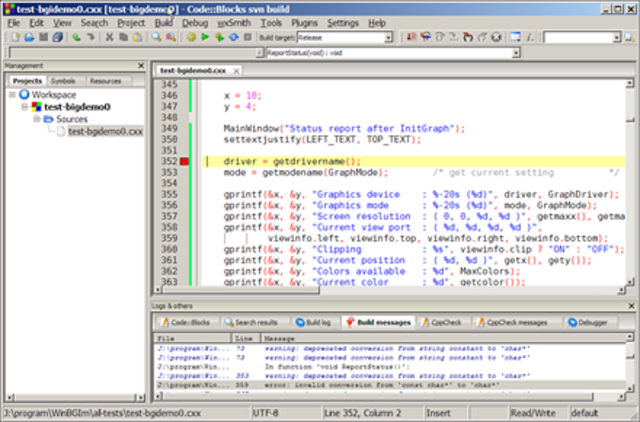
Task: Click the error invalid conversion message row
Action: pyautogui.click(x=390, y=385)
